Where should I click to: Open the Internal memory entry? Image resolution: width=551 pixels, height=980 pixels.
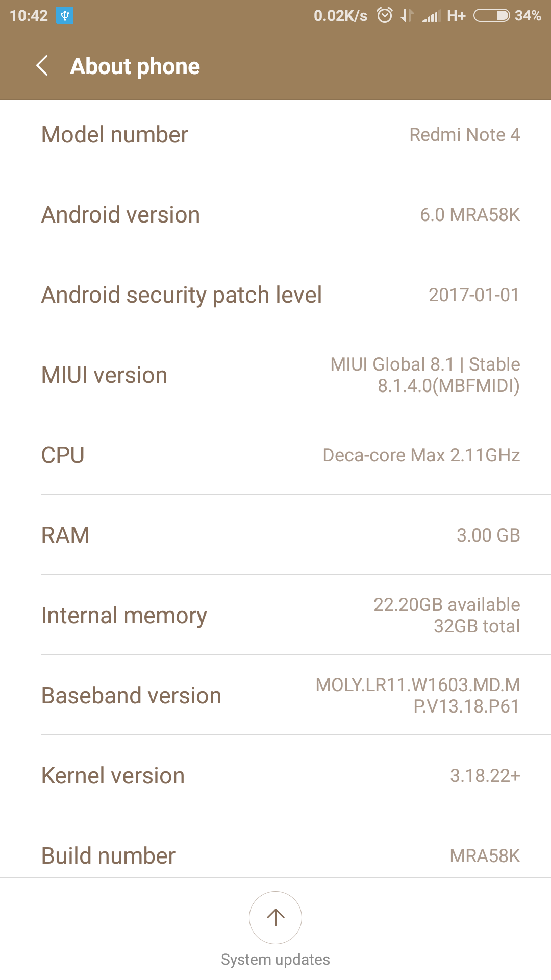[x=275, y=616]
